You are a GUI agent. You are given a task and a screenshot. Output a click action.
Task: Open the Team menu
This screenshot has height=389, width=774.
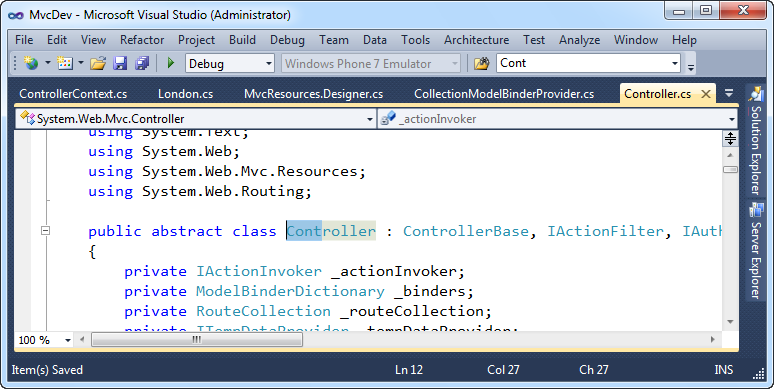tap(334, 40)
